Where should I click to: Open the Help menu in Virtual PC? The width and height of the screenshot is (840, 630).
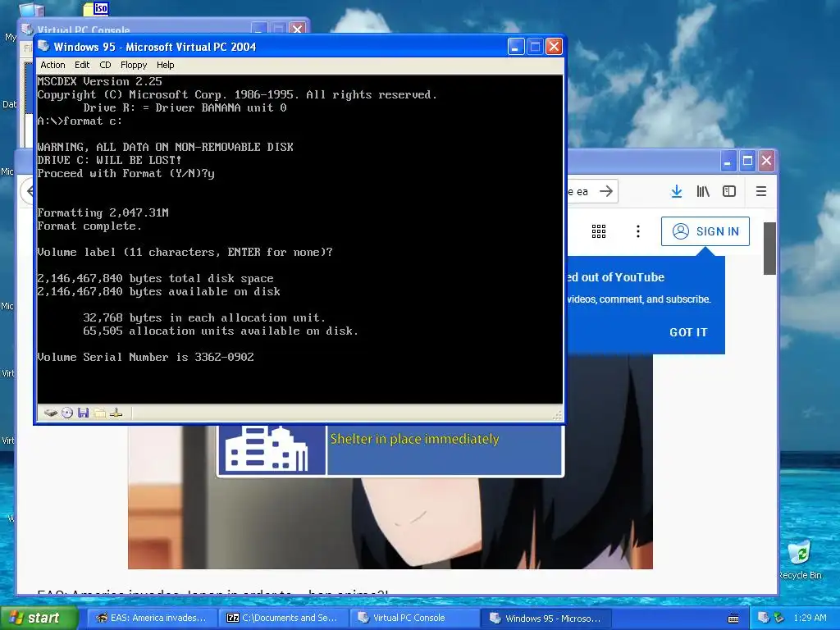165,65
